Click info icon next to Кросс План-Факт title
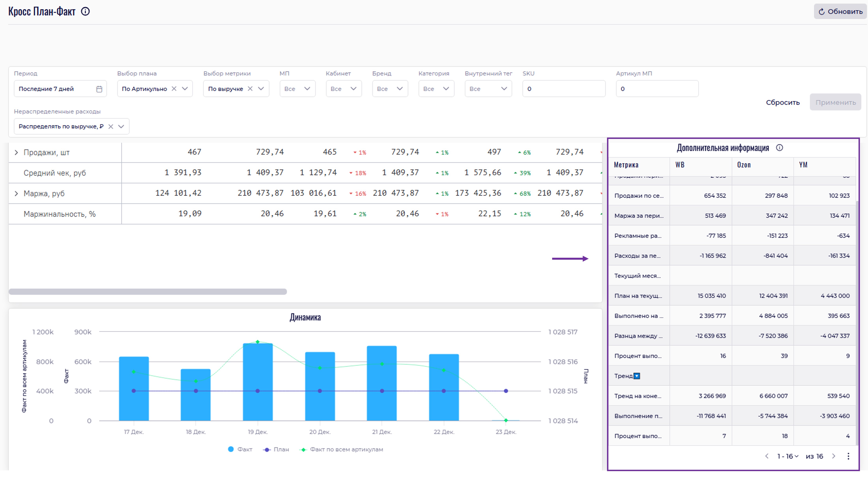Viewport: 868px width, 479px height. 86,11
